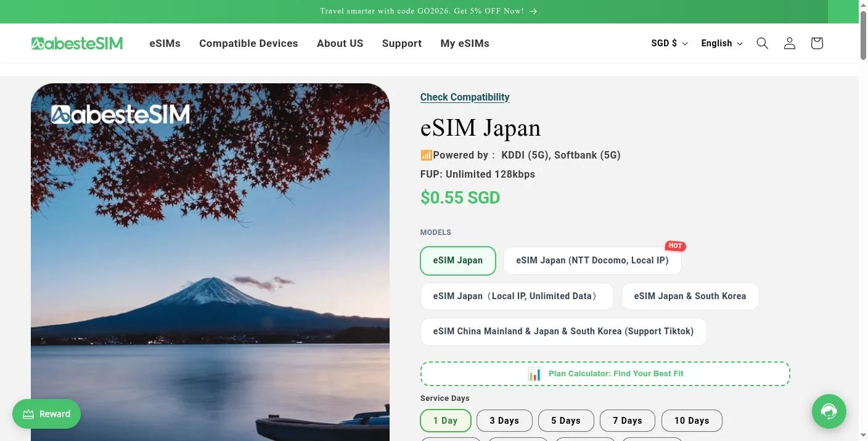The image size is (868, 441).
Task: Select eSIM China Mainland & Japan & South Korea
Action: [563, 332]
